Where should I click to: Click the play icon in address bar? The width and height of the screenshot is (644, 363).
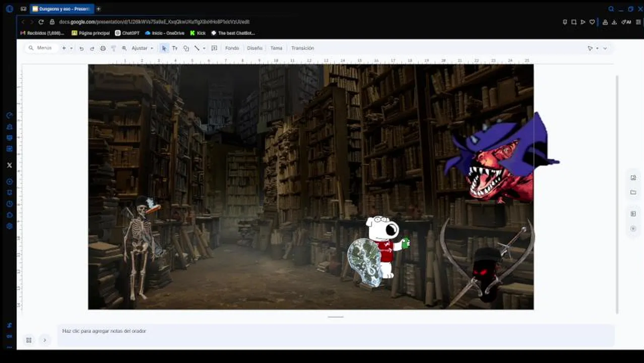(583, 22)
